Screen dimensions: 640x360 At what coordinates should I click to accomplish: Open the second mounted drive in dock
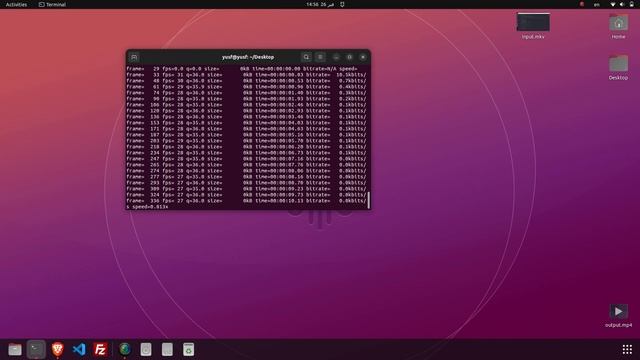(x=167, y=349)
